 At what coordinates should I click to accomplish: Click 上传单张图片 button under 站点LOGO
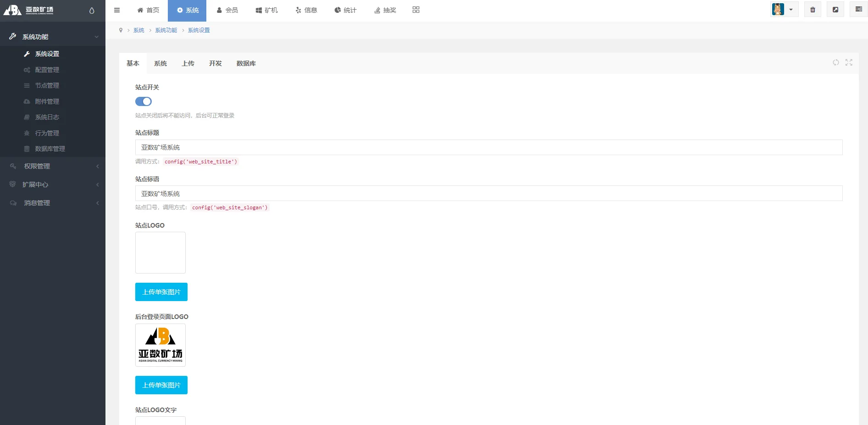161,292
